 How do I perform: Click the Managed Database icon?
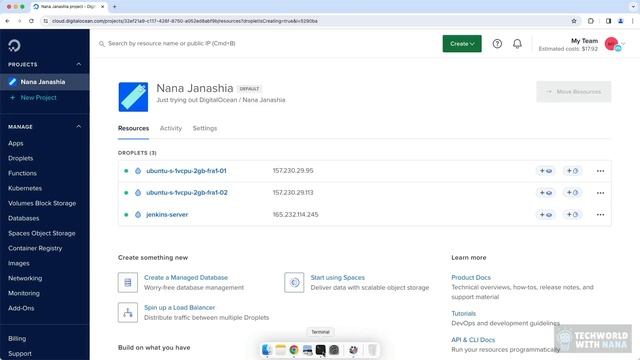click(x=128, y=282)
